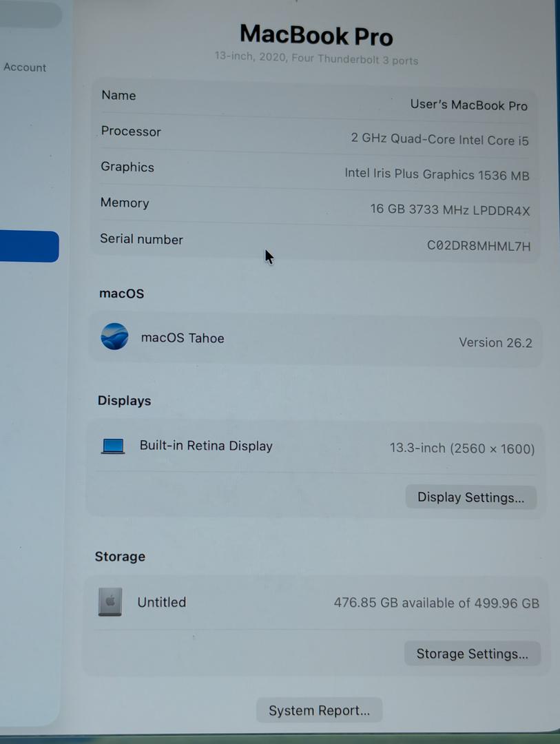
Task: Click the Processor row label
Action: (x=131, y=132)
